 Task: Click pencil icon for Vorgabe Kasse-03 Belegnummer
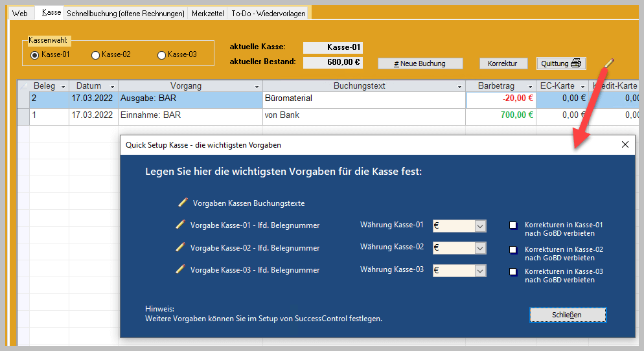coord(180,269)
